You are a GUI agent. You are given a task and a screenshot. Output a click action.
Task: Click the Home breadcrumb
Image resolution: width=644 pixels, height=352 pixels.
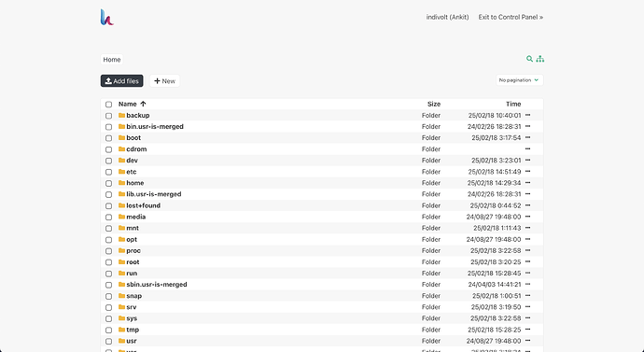[x=112, y=60]
